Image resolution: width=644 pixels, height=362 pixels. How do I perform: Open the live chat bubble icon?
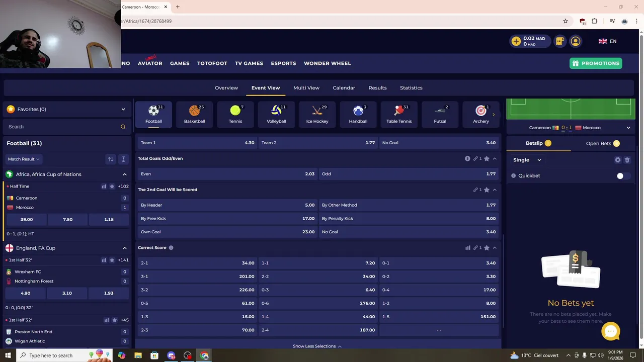(611, 331)
